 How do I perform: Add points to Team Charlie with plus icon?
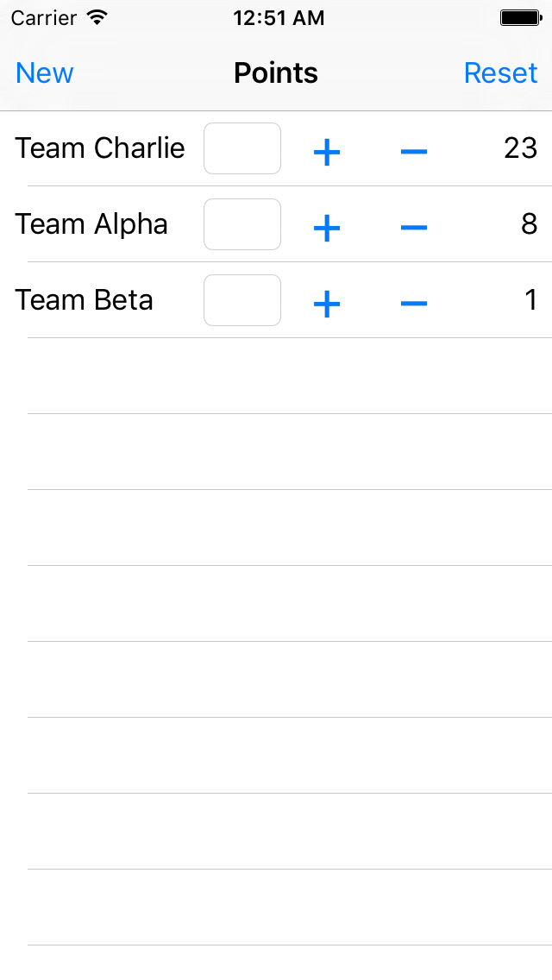pyautogui.click(x=326, y=152)
